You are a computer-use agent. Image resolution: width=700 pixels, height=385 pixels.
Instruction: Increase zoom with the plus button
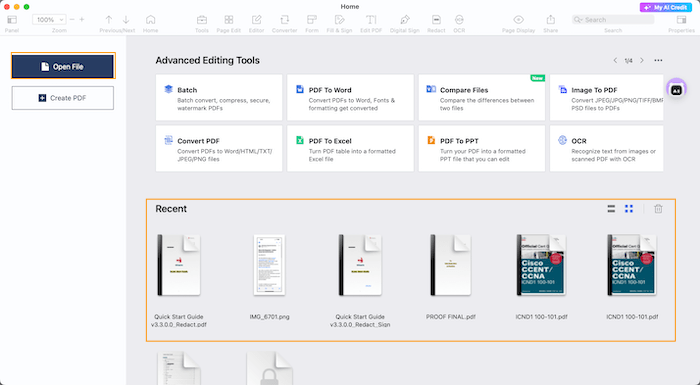[x=82, y=20]
